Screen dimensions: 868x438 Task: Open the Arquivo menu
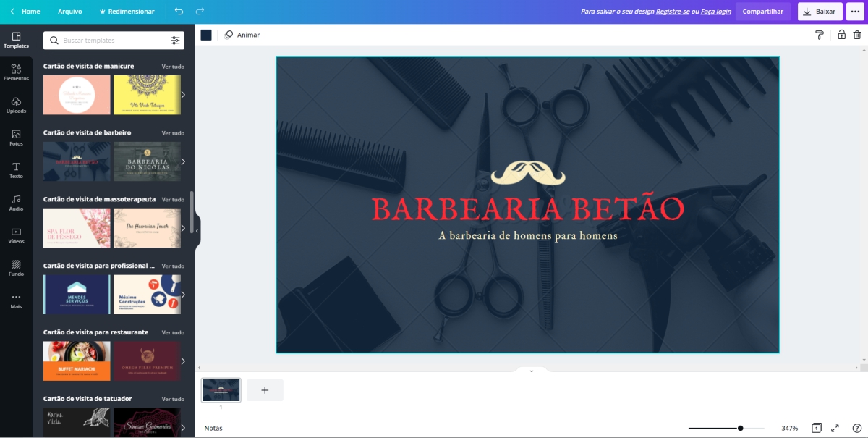(70, 12)
